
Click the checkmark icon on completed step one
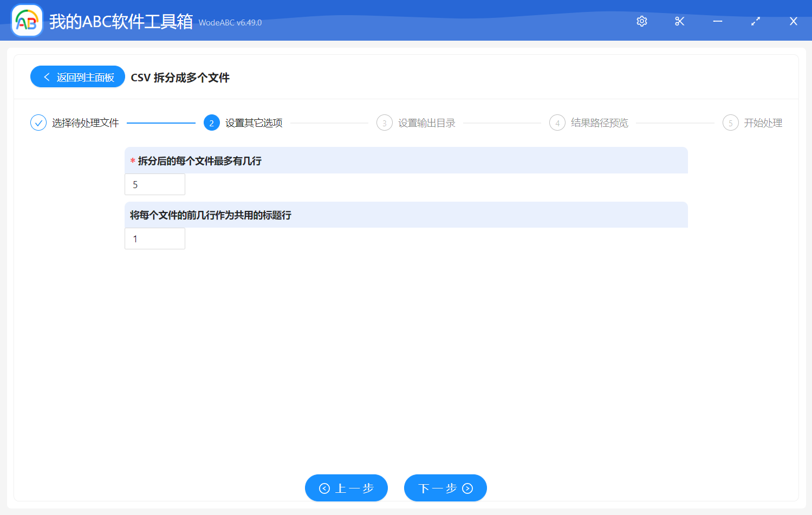[x=38, y=123]
